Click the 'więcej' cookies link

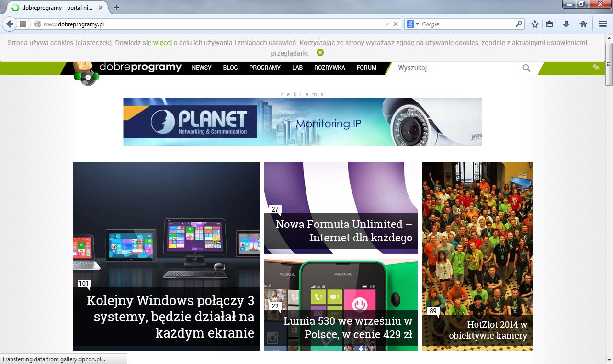(x=162, y=43)
